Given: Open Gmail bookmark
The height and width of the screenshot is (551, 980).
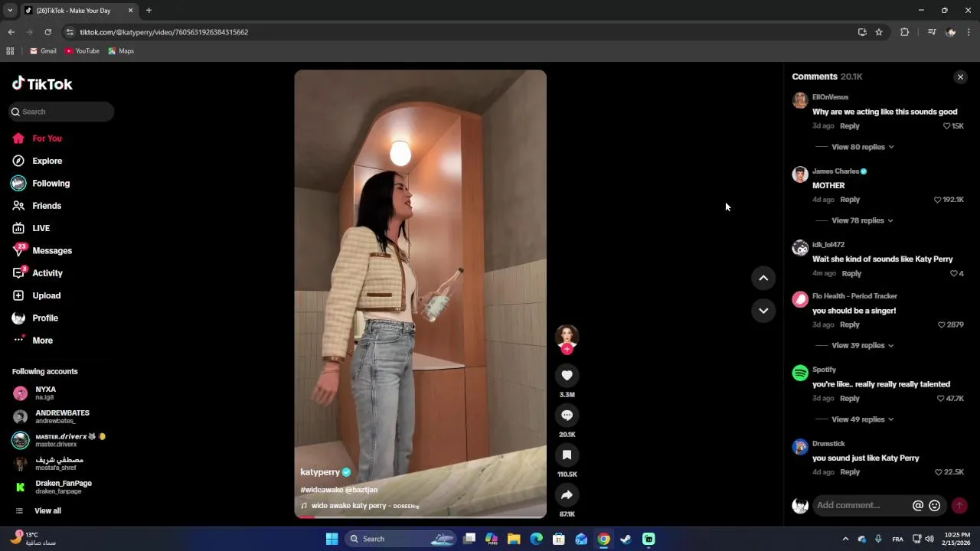Looking at the screenshot, I should pos(43,51).
